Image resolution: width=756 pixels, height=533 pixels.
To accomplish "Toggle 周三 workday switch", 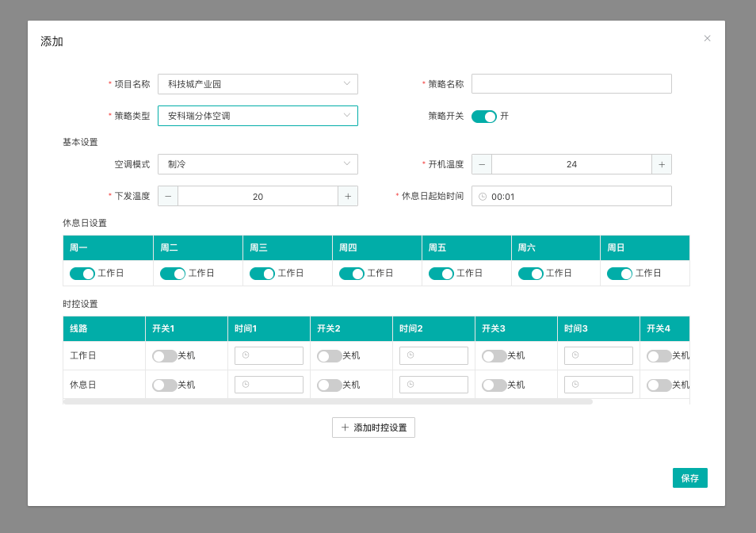I will coord(262,274).
